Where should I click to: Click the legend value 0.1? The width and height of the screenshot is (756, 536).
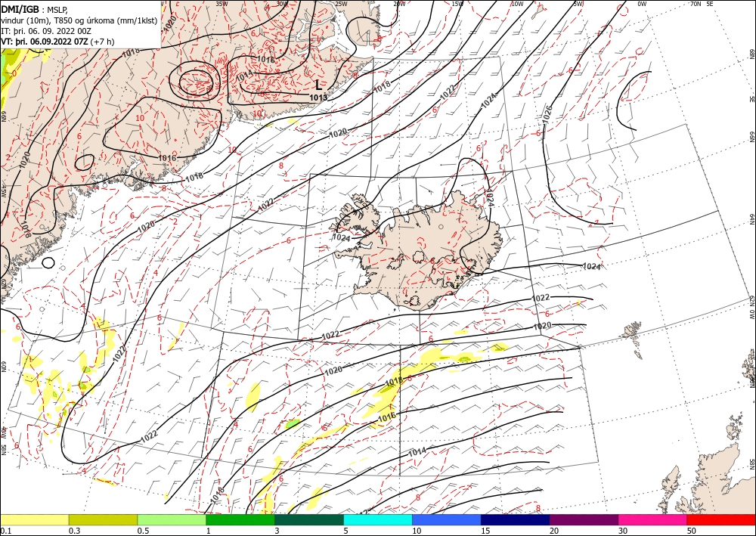tap(6, 531)
